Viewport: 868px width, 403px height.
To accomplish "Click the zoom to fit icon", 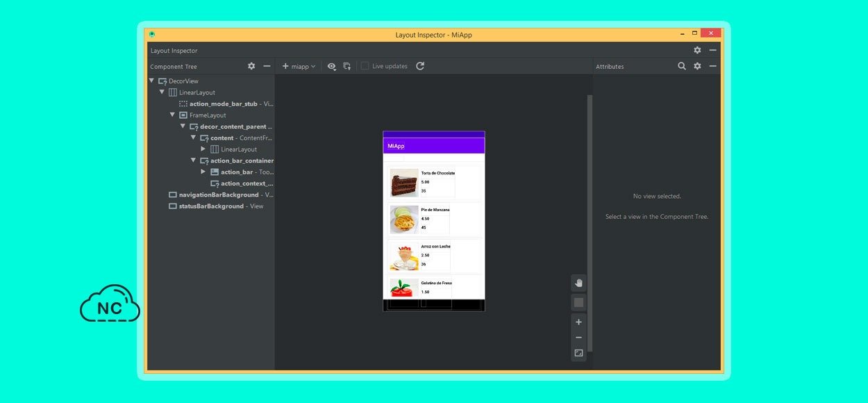I will click(578, 354).
